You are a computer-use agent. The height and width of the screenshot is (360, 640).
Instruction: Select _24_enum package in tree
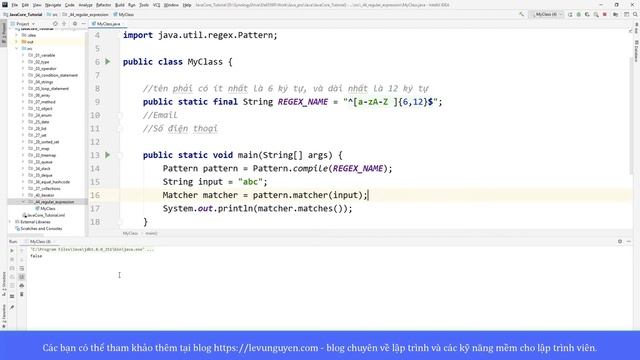click(40, 115)
